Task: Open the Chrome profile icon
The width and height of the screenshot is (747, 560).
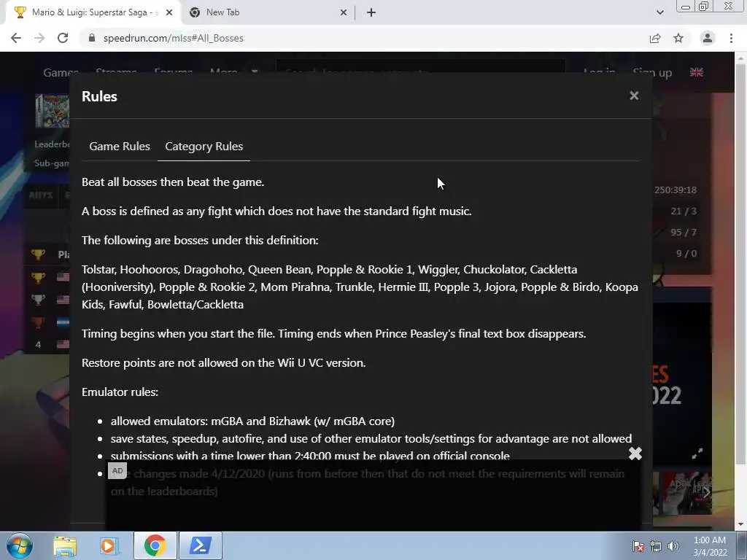Action: (x=708, y=38)
